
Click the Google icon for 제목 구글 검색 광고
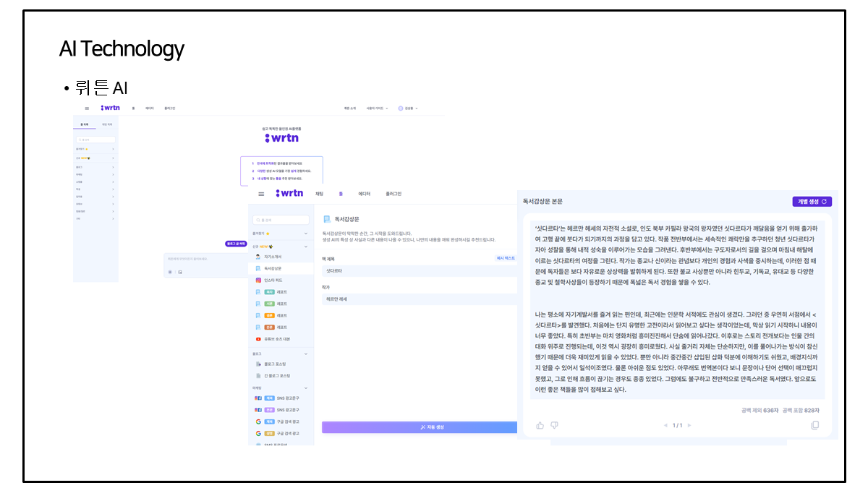258,421
